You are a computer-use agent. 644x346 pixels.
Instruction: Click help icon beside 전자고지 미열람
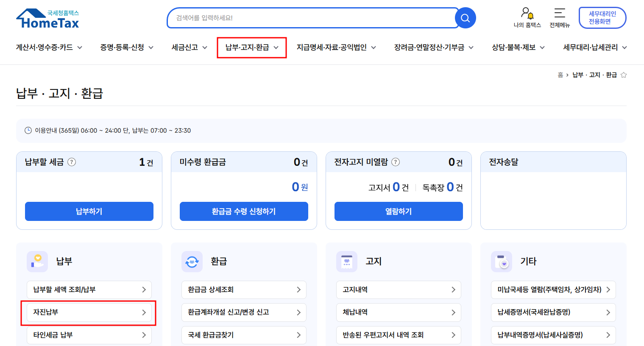[396, 162]
